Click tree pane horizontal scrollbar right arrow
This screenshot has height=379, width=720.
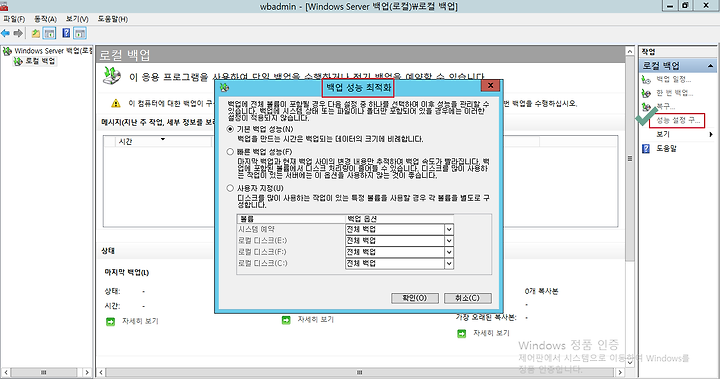[x=87, y=372]
